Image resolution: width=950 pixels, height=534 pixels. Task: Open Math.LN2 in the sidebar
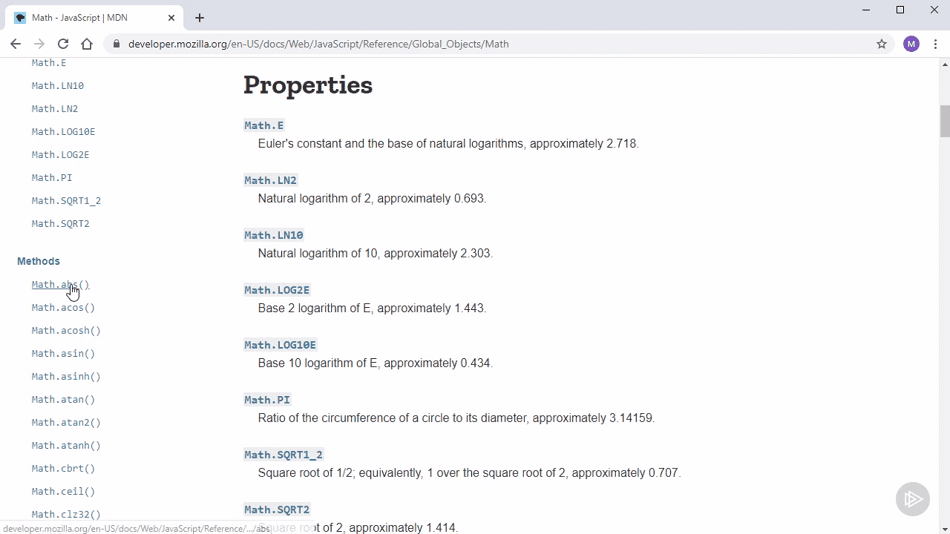click(55, 108)
